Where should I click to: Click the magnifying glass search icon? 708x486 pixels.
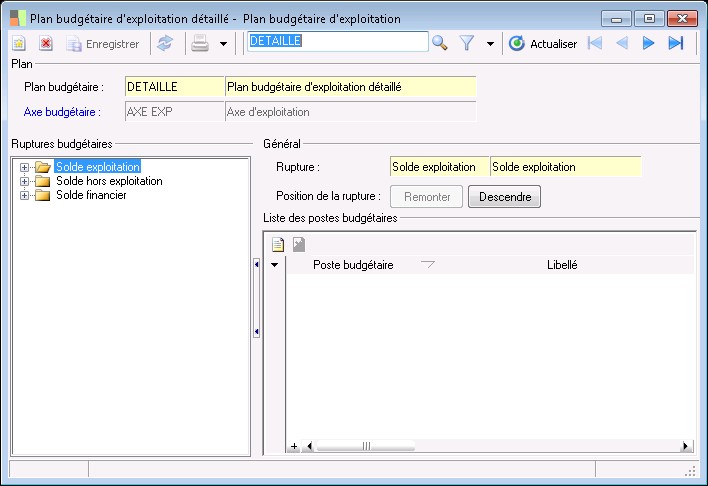440,43
